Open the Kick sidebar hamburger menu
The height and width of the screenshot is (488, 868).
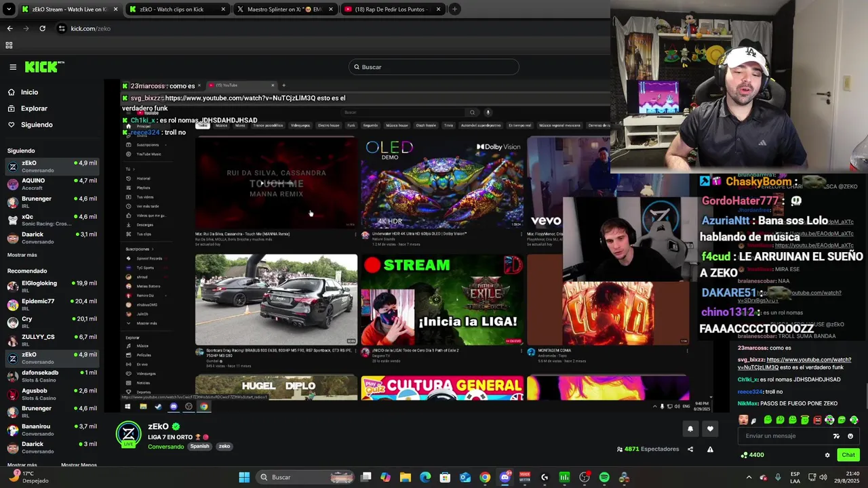[13, 66]
